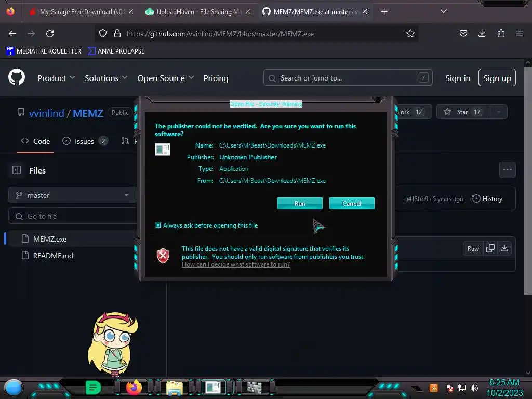This screenshot has height=399, width=532.
Task: Expand the Solutions menu
Action: pos(106,78)
